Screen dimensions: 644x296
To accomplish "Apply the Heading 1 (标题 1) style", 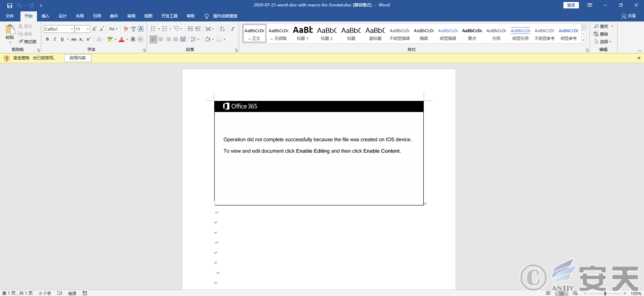I will pyautogui.click(x=303, y=34).
